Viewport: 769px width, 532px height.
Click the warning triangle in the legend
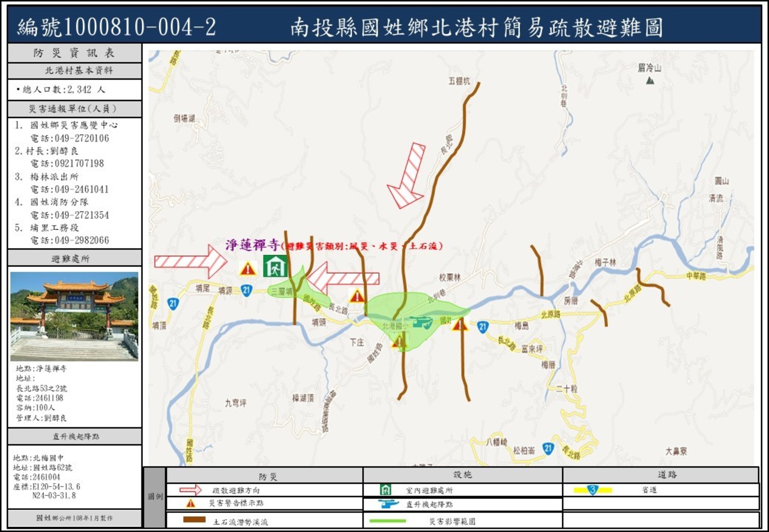click(x=191, y=503)
